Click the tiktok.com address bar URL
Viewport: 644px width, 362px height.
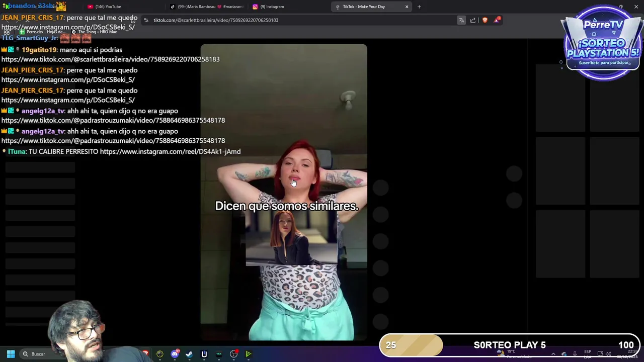coord(216,20)
